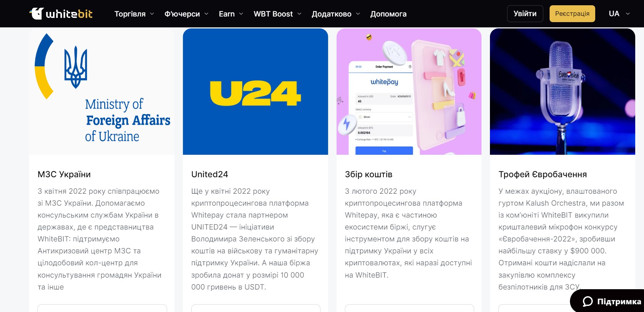Open the Whitepay order payment image

click(x=409, y=92)
